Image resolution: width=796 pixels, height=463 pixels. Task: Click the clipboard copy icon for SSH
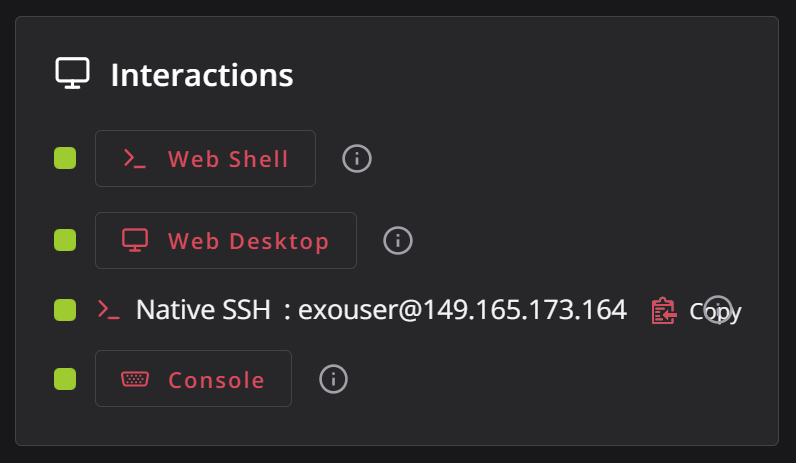click(664, 311)
